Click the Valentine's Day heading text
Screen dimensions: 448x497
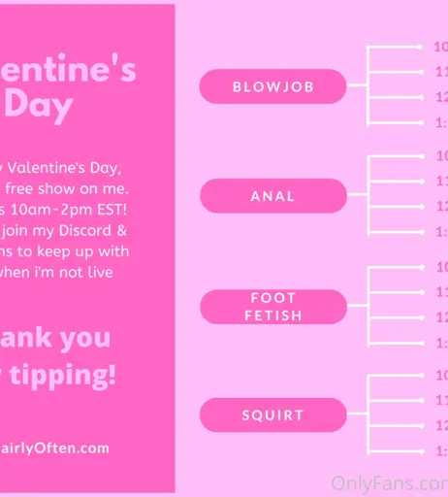68,88
